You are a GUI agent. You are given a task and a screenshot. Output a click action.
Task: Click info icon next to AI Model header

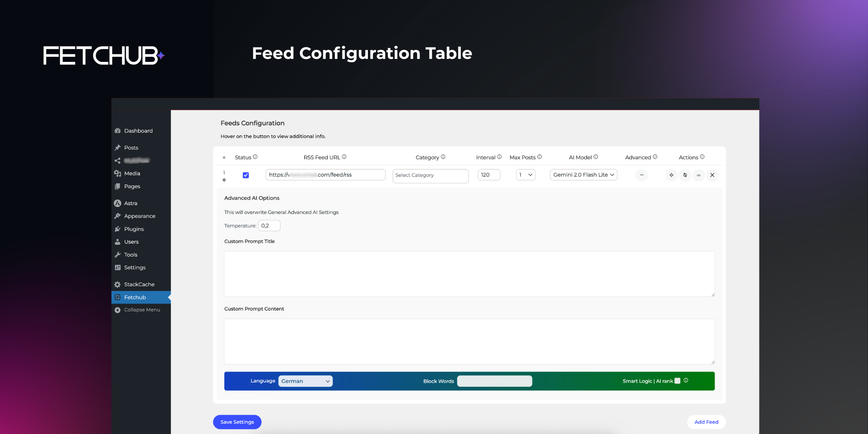[595, 157]
